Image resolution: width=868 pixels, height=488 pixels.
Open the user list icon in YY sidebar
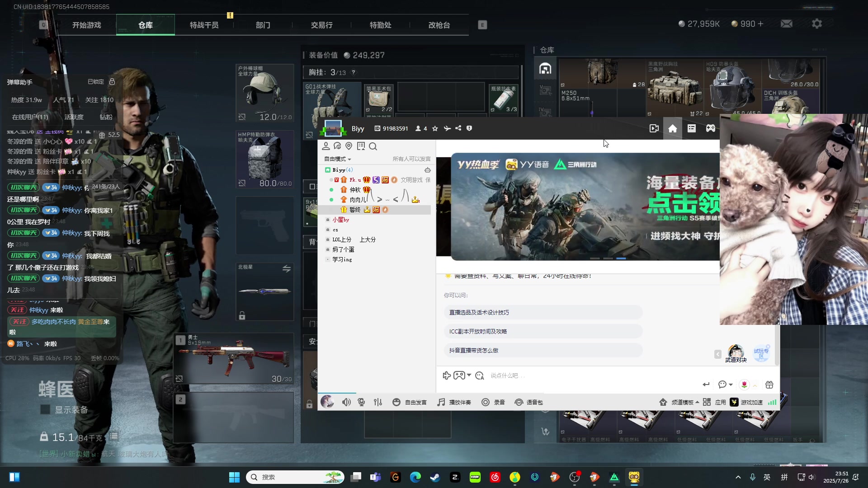pyautogui.click(x=326, y=146)
